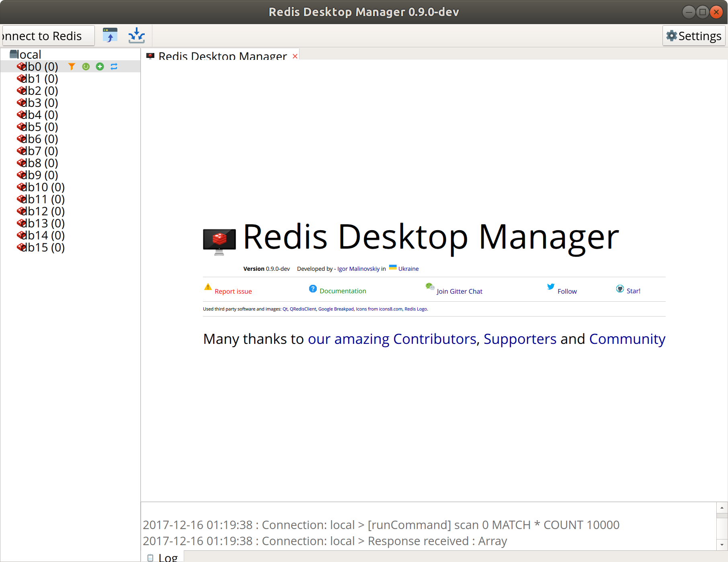
Task: Open the Documentation link
Action: click(342, 290)
